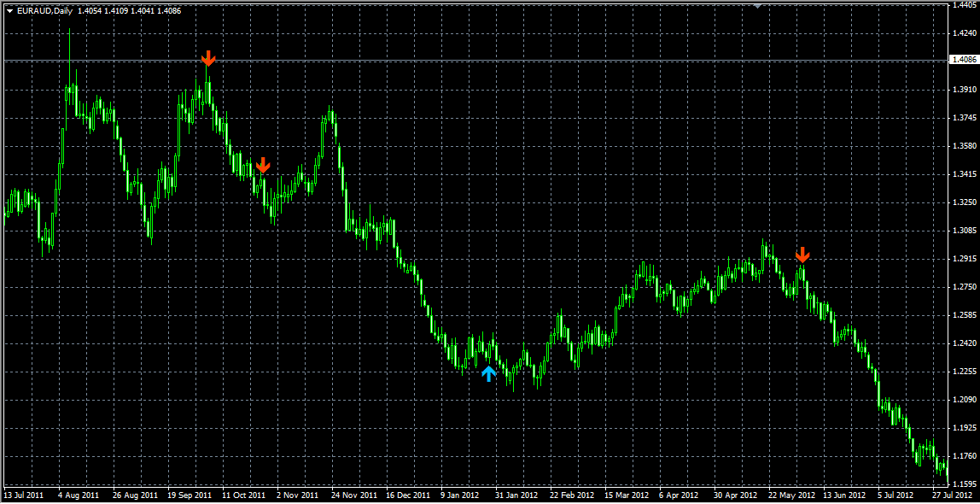Image resolution: width=980 pixels, height=504 pixels.
Task: Click the OHLC values 1.4054 1.4109 1.4041 1.4086
Action: 130,10
